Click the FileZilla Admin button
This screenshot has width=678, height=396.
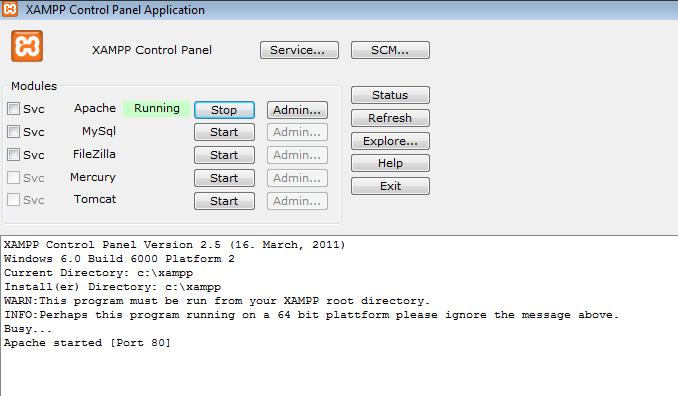[297, 155]
